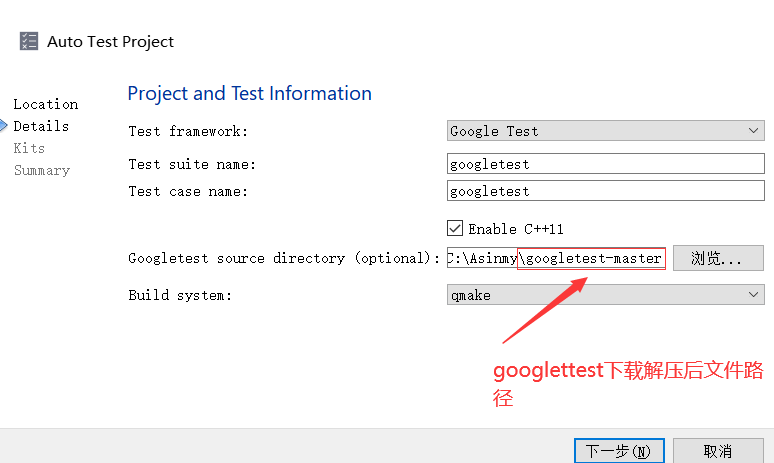Select the Kits wizard step
Image resolution: width=774 pixels, height=463 pixels.
(x=29, y=148)
